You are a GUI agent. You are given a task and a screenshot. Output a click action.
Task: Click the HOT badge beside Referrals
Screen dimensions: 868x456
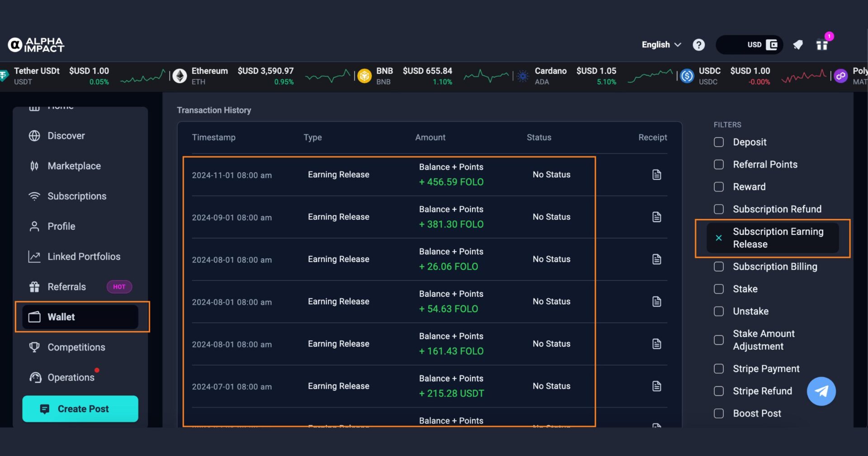pyautogui.click(x=119, y=287)
